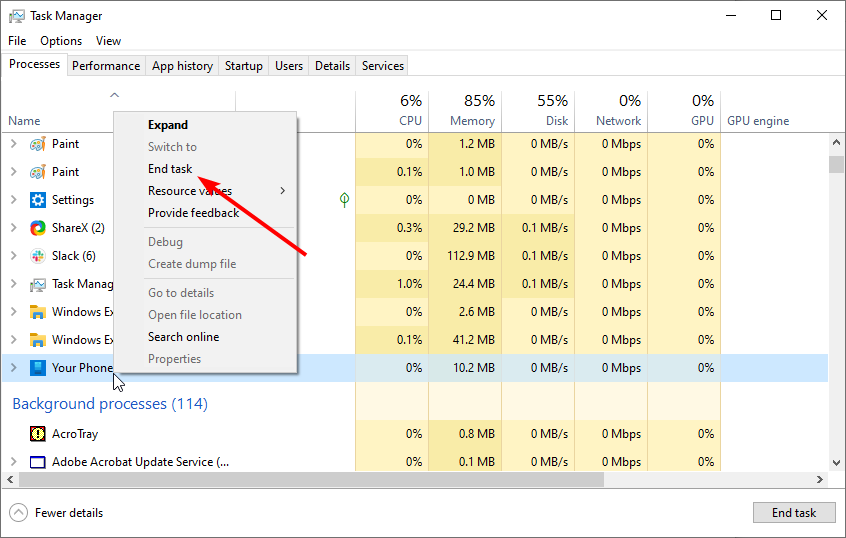Switch to the Services tab
846x538 pixels.
tap(383, 66)
